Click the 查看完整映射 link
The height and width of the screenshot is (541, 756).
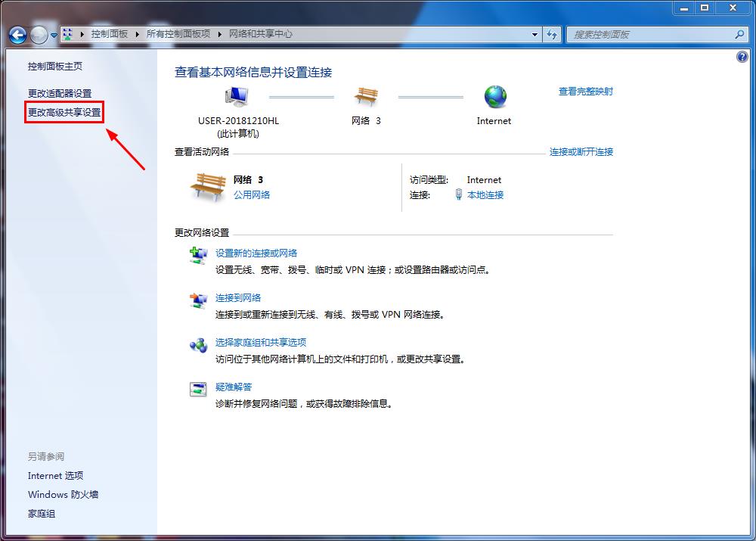click(x=586, y=91)
